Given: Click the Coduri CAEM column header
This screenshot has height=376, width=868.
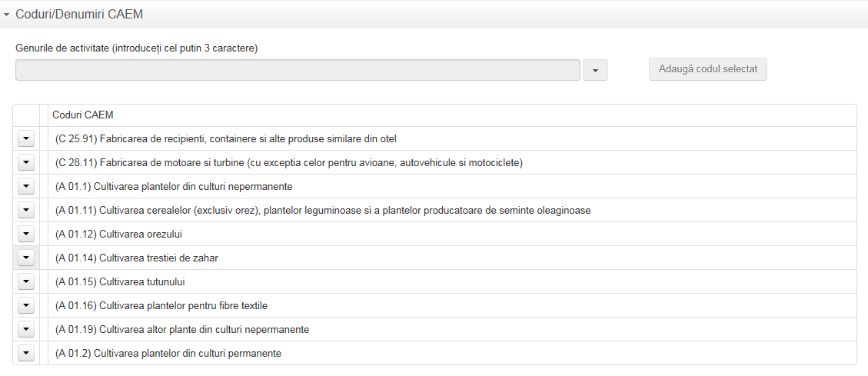Looking at the screenshot, I should point(83,115).
